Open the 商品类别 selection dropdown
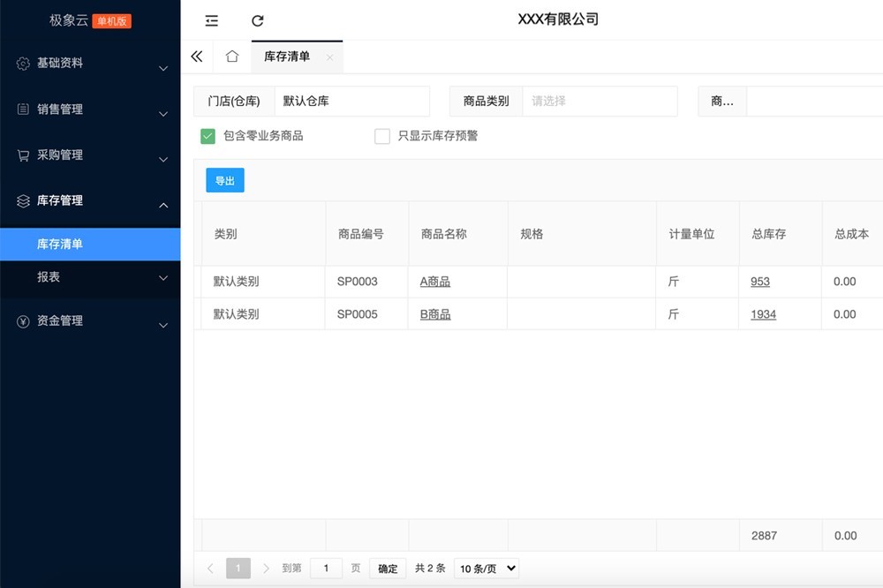Viewport: 883px width, 588px height. [600, 101]
